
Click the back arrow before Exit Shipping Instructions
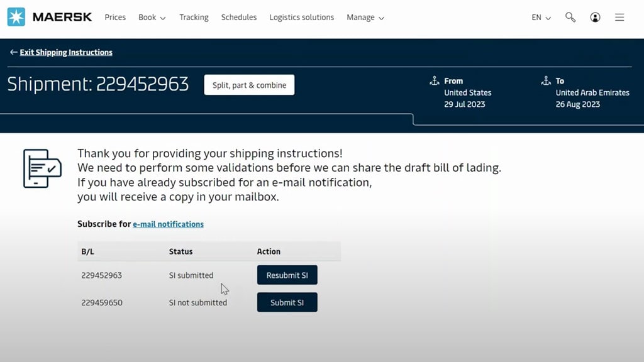tap(13, 52)
